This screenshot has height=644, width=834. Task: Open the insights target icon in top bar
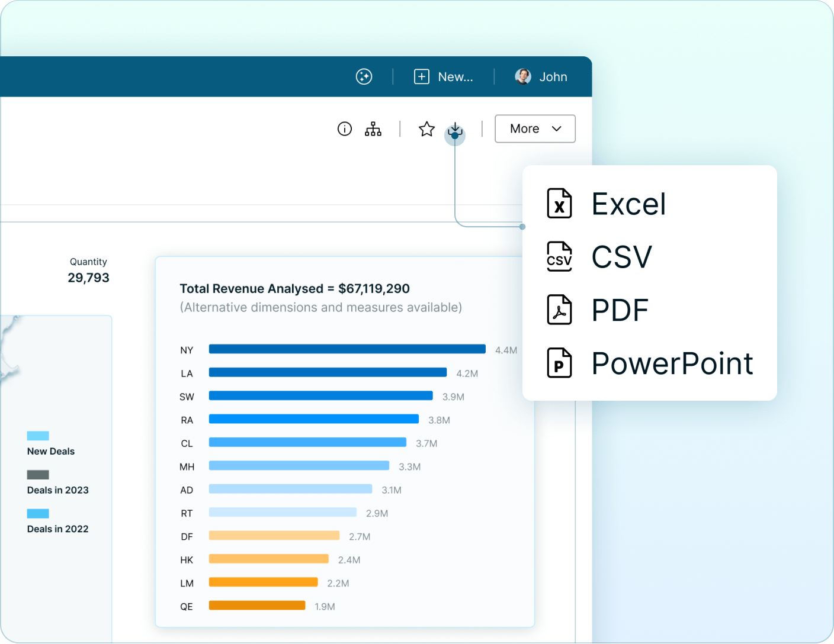364,76
